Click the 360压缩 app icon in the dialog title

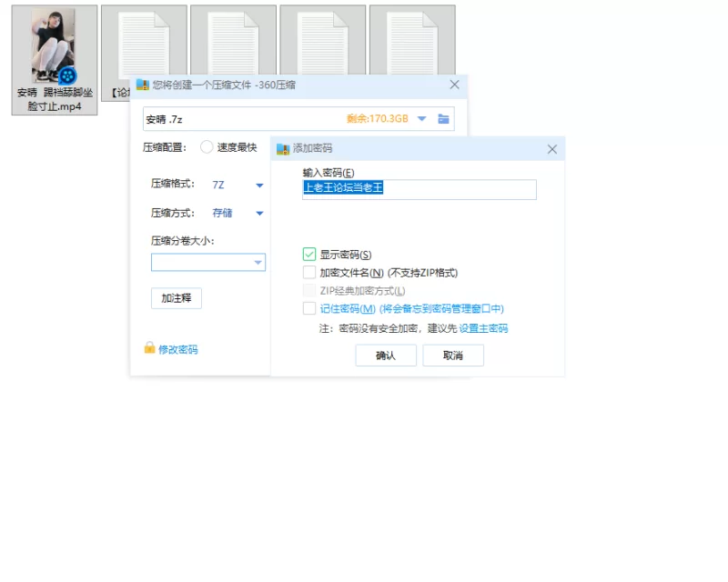143,85
